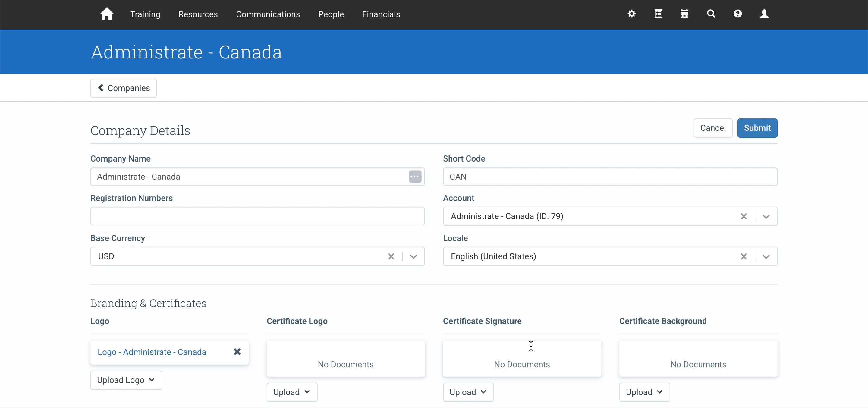Screen dimensions: 868x408
Task: Click the Base Currency value USD
Action: (106, 256)
